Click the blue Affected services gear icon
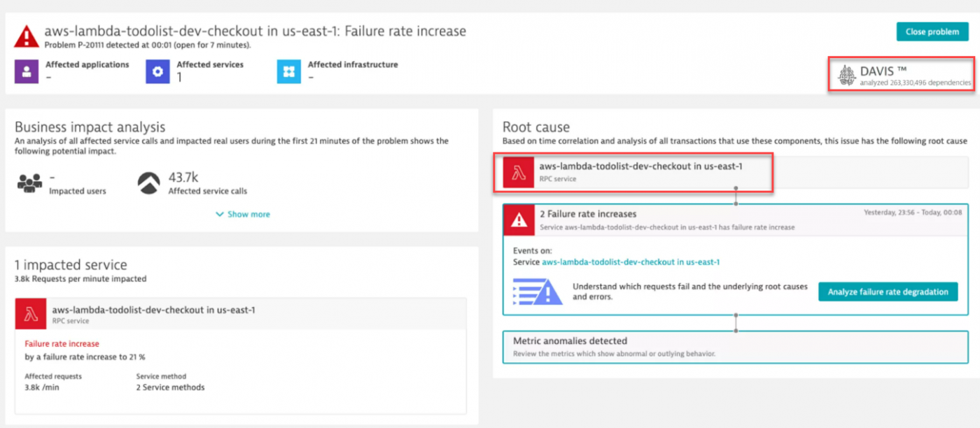 pos(157,71)
